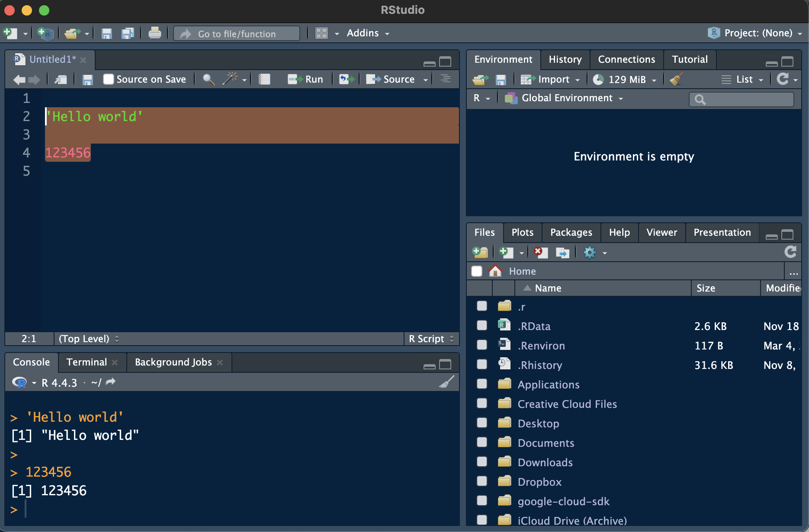Enable the Source on Save checkbox
Screen dimensions: 809x532
point(109,79)
